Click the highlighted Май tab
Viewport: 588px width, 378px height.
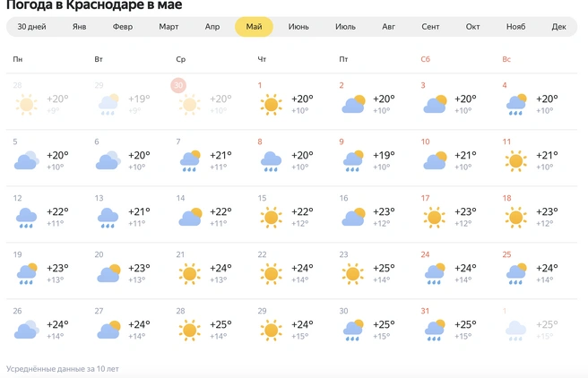[x=254, y=27]
